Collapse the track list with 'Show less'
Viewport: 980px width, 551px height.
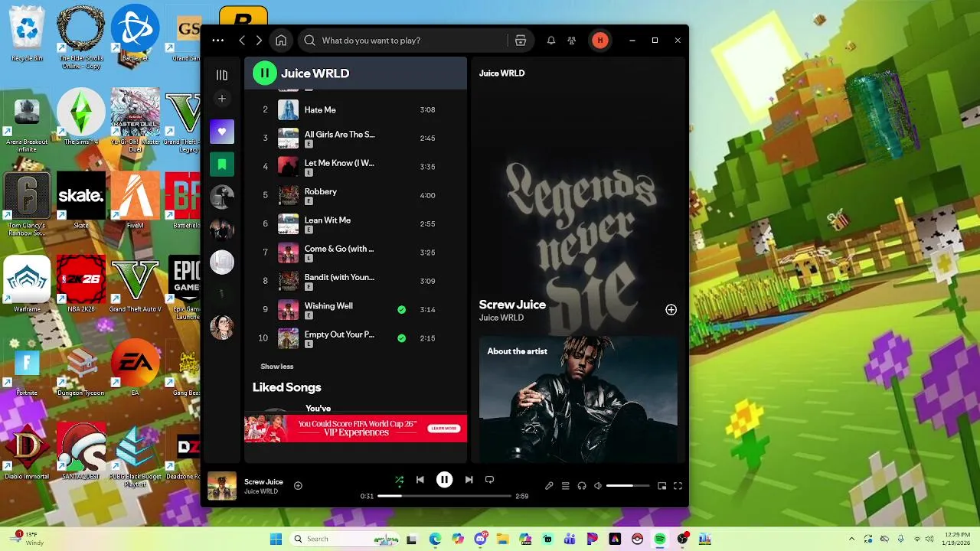point(277,367)
